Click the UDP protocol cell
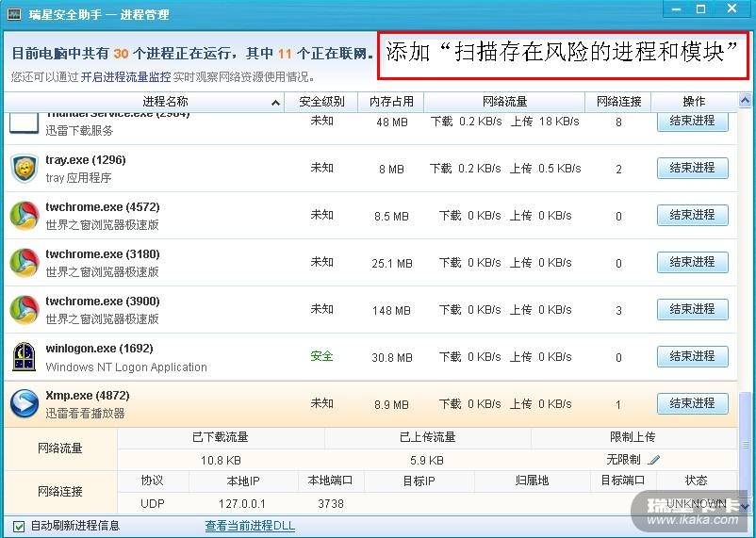Screen dimensions: 756x538 [153, 504]
